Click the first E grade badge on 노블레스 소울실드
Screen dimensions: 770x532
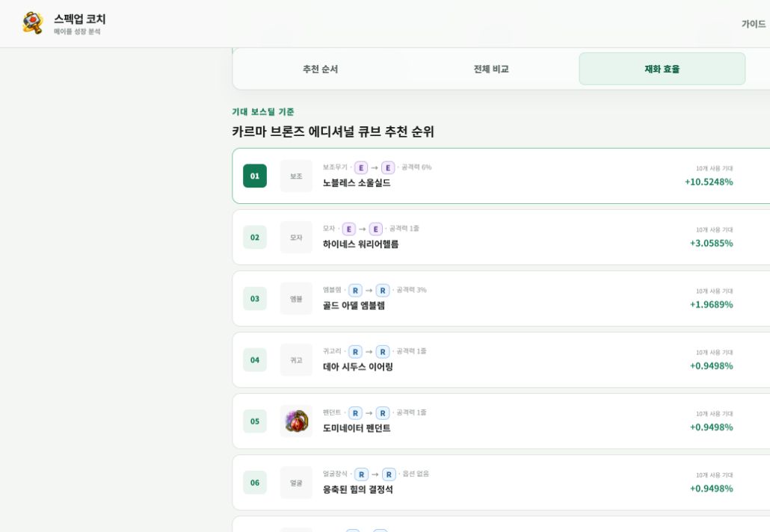click(361, 168)
